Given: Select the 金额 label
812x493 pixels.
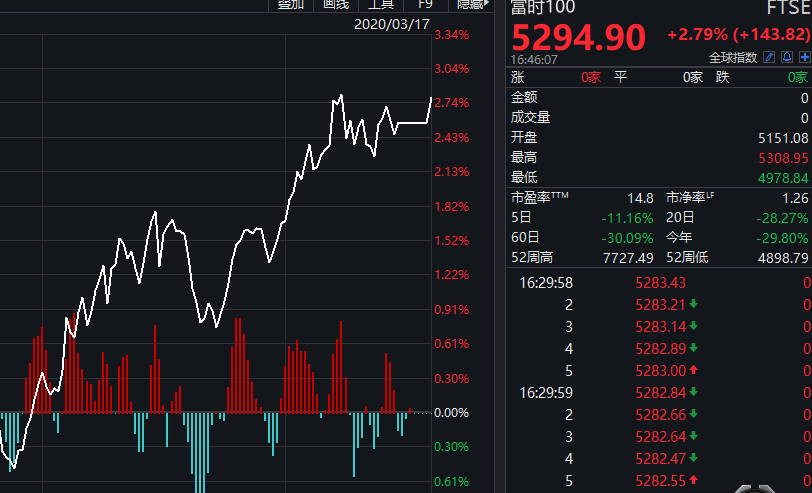Looking at the screenshot, I should [524, 97].
